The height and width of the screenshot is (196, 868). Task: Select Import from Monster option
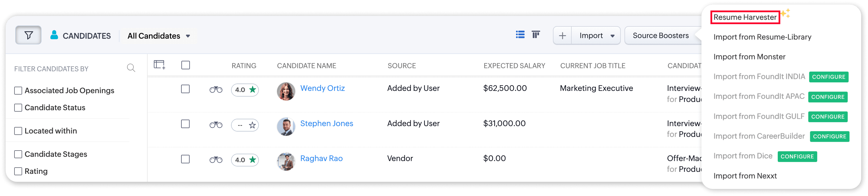point(749,57)
